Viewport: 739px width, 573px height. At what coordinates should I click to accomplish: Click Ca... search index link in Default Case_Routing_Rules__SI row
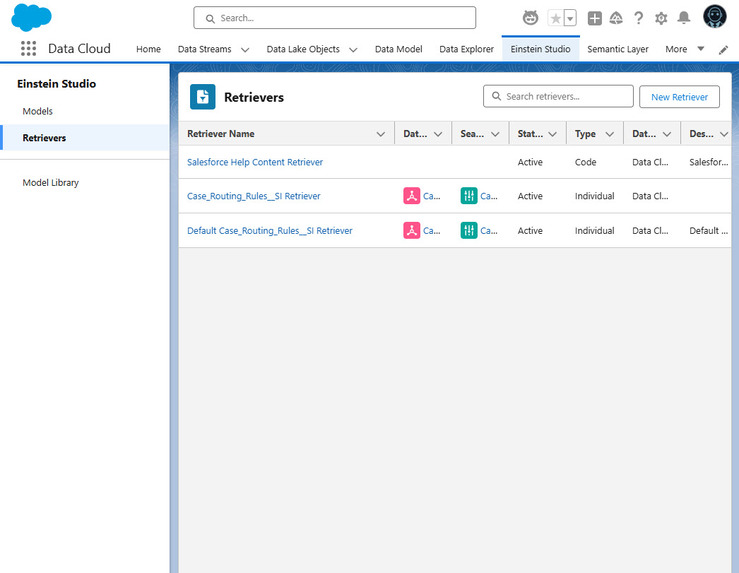[489, 230]
